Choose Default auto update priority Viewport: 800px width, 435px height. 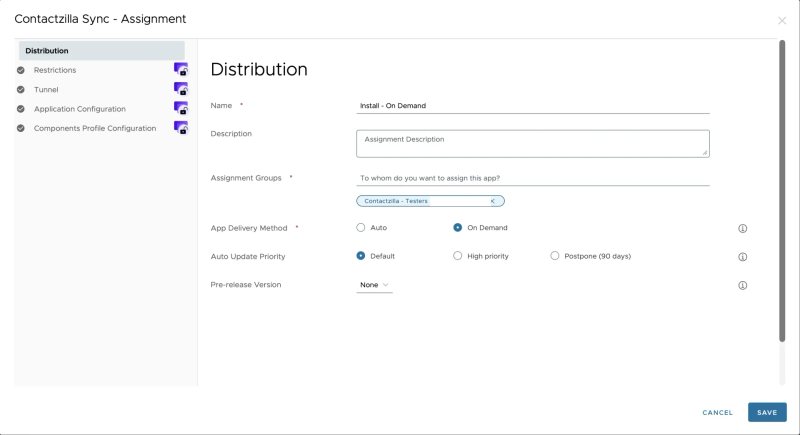coord(361,256)
